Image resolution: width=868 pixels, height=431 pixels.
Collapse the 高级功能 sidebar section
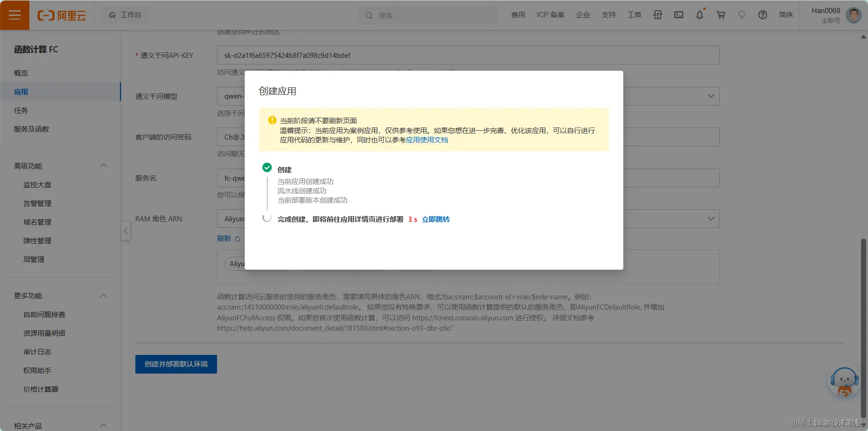pyautogui.click(x=104, y=165)
